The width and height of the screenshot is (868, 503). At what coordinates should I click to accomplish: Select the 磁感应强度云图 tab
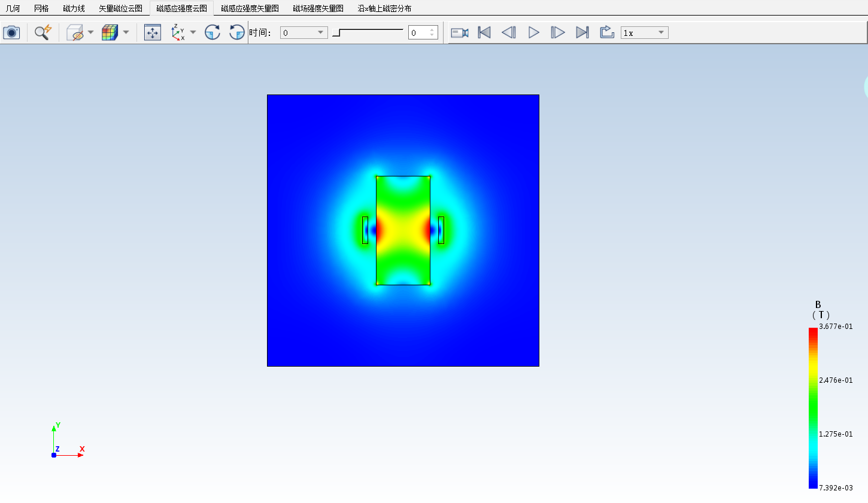click(x=181, y=8)
